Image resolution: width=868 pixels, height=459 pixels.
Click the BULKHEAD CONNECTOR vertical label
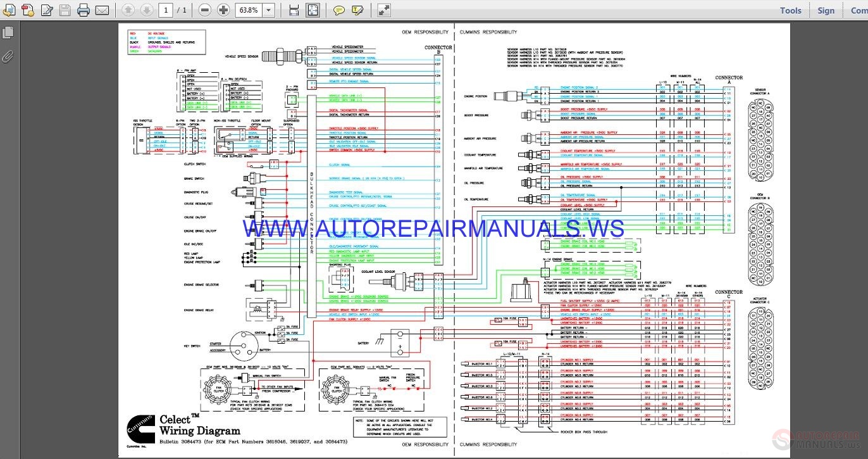click(311, 213)
